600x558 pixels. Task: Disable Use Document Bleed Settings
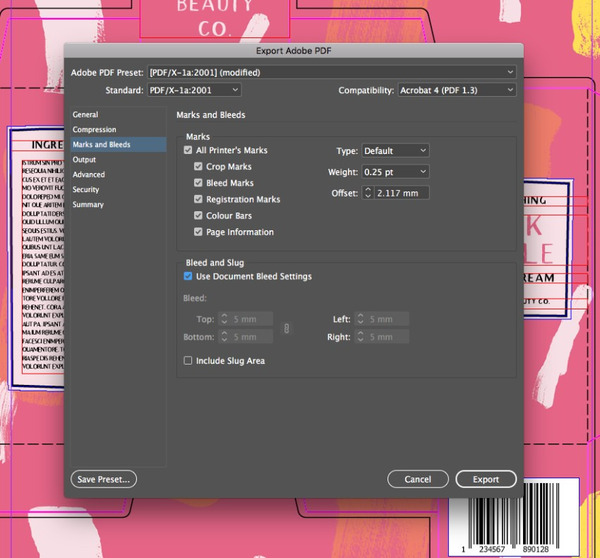click(x=188, y=277)
